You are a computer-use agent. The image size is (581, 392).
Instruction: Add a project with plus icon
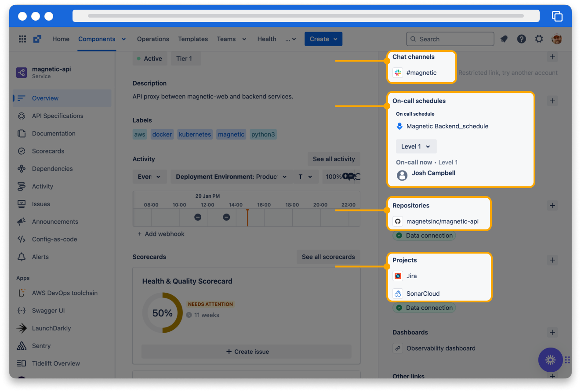tap(552, 260)
